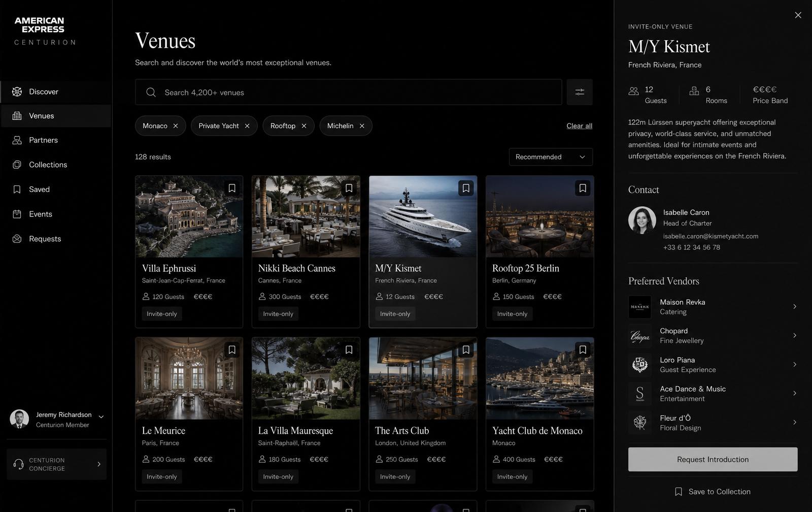The image size is (812, 512).
Task: Expand the Jeremy Richardson account menu
Action: [101, 417]
